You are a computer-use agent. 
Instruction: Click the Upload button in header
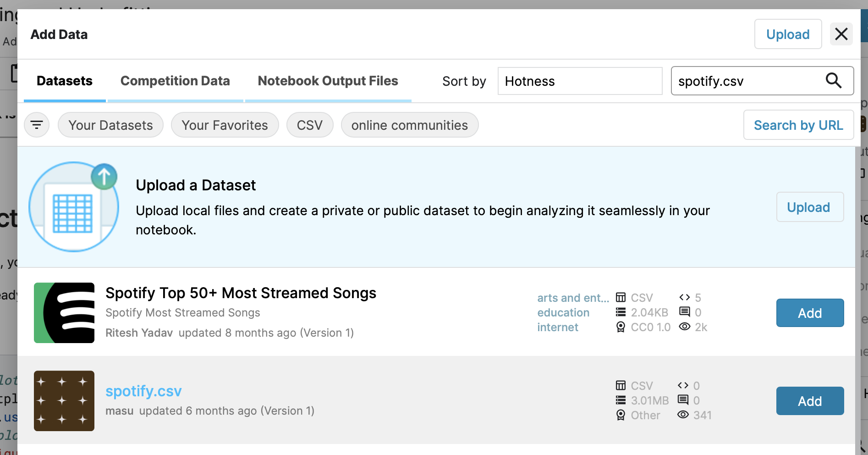pos(788,34)
